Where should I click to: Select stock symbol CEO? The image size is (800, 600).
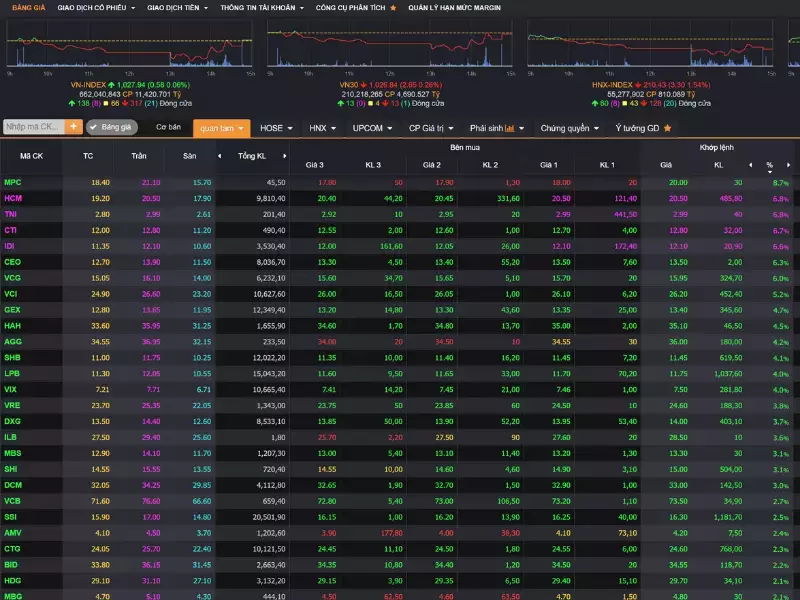pyautogui.click(x=13, y=262)
